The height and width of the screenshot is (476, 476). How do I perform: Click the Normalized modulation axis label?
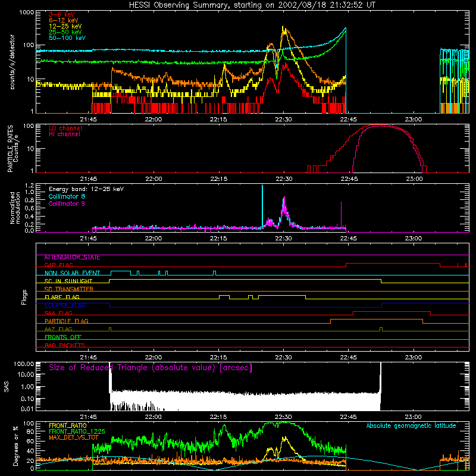[15, 208]
